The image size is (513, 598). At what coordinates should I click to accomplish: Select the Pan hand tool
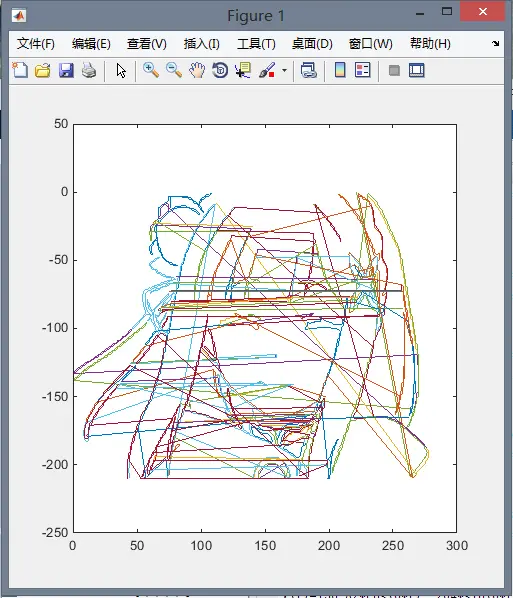coord(197,71)
